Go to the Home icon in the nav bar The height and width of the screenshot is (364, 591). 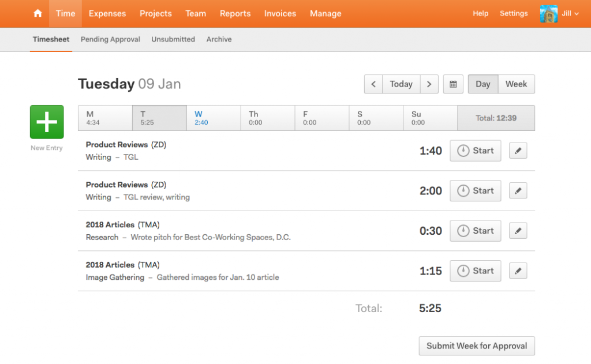coord(38,14)
